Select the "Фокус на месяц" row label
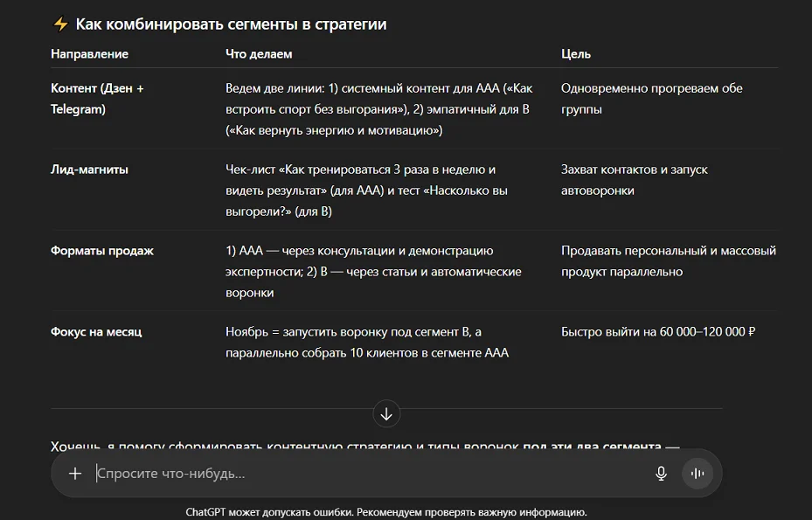The width and height of the screenshot is (812, 520). point(96,332)
